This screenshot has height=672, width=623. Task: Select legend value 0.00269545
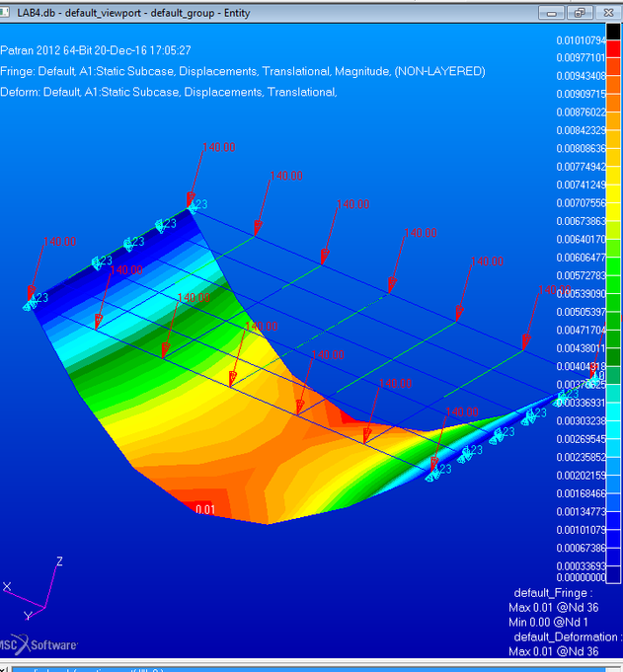(581, 439)
